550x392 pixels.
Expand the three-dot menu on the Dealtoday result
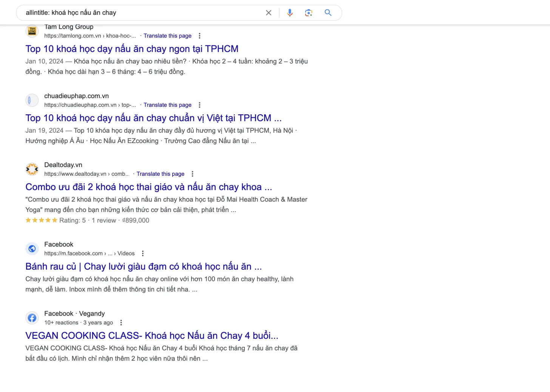[x=192, y=174]
